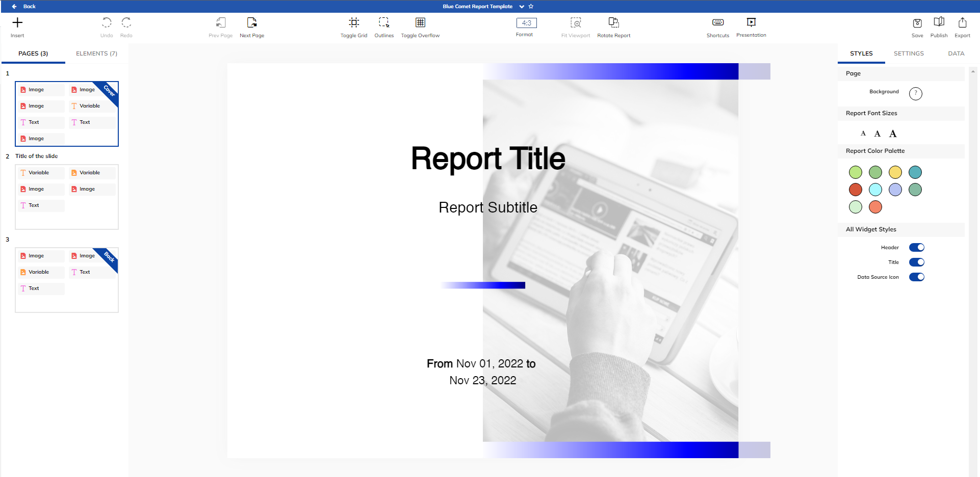Rotate the report orientation
The image size is (980, 477).
coord(613,25)
